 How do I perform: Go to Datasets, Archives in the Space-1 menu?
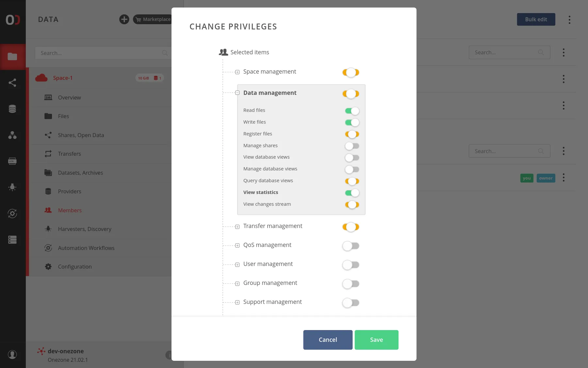point(80,173)
